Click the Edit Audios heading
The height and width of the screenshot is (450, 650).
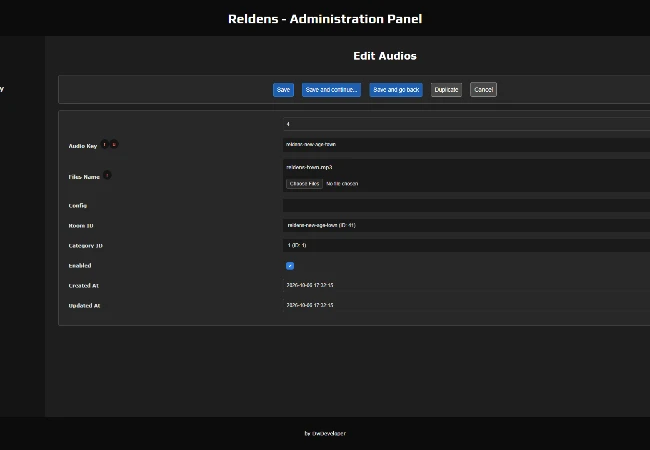point(385,56)
